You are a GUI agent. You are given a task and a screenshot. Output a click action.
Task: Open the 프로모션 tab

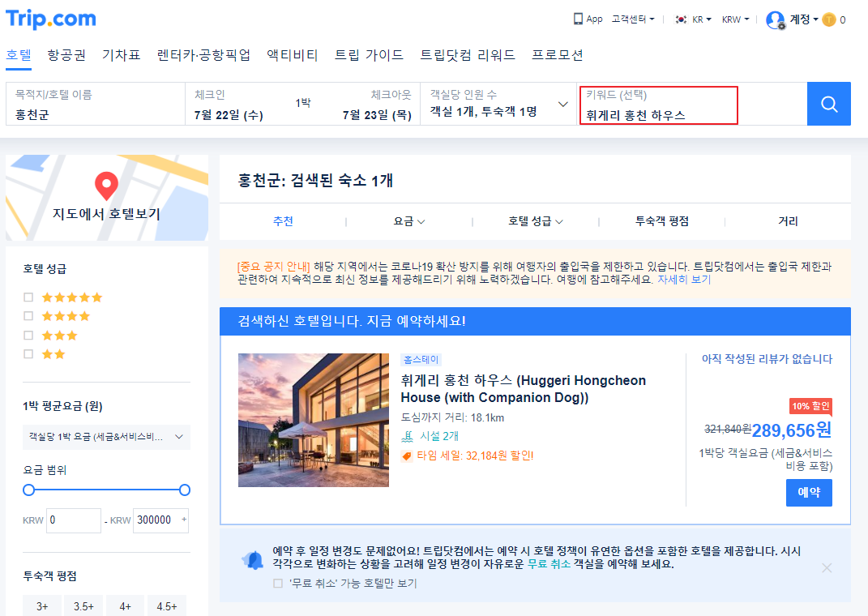coord(557,55)
